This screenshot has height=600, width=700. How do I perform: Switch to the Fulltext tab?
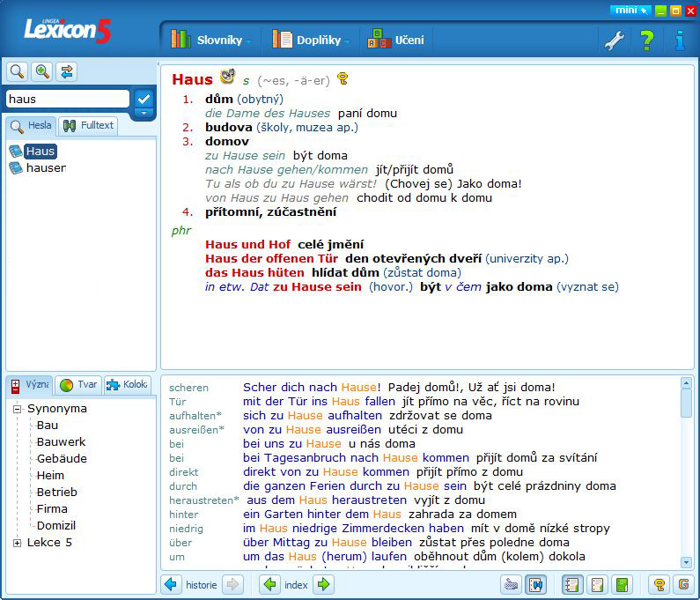pos(88,126)
